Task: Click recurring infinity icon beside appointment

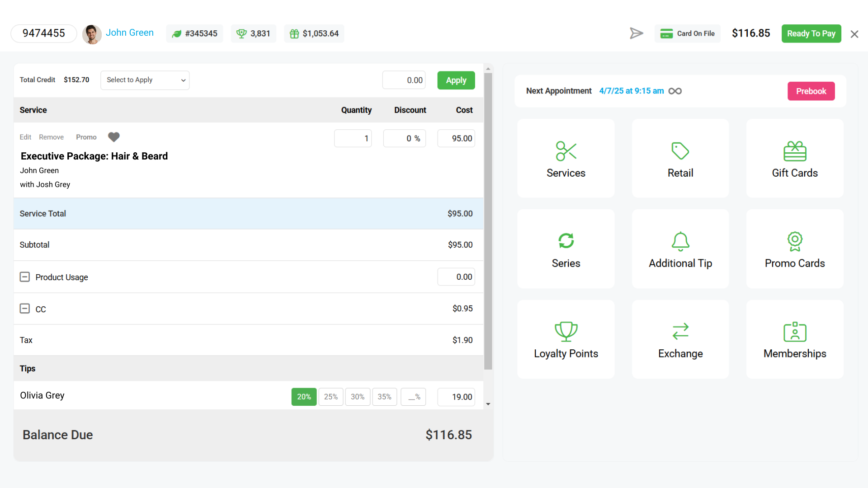Action: [x=675, y=91]
